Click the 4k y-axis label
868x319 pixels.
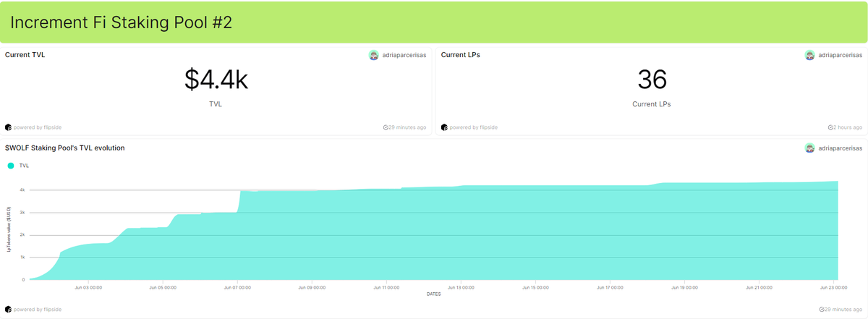(22, 190)
